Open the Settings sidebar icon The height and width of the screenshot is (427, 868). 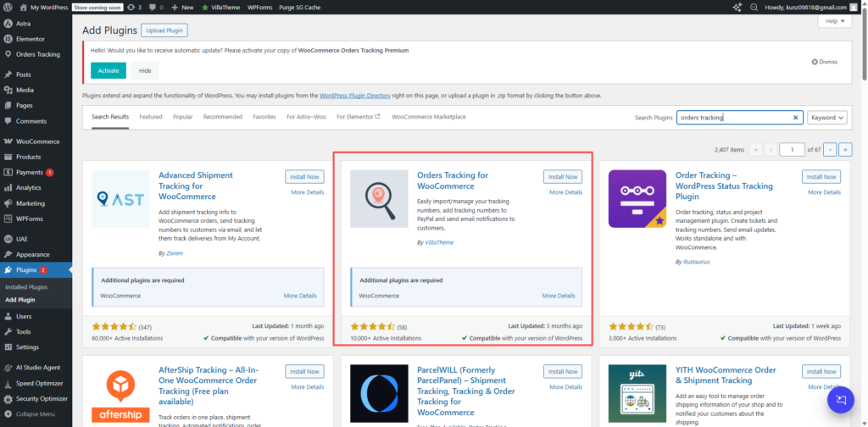[8, 347]
